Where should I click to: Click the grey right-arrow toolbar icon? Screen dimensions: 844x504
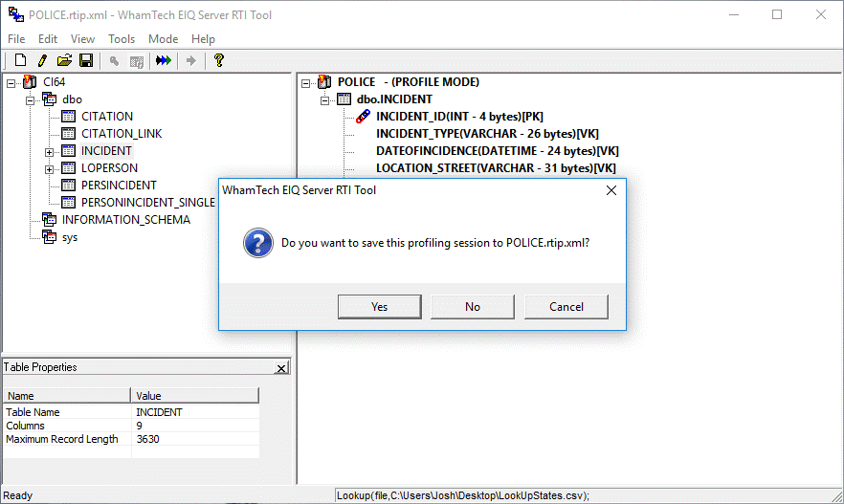point(191,61)
